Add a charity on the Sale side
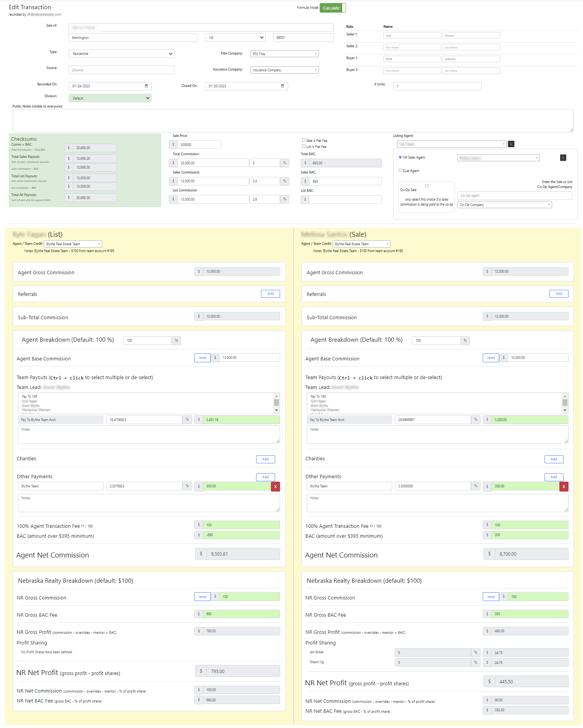The image size is (583, 728). (x=554, y=459)
